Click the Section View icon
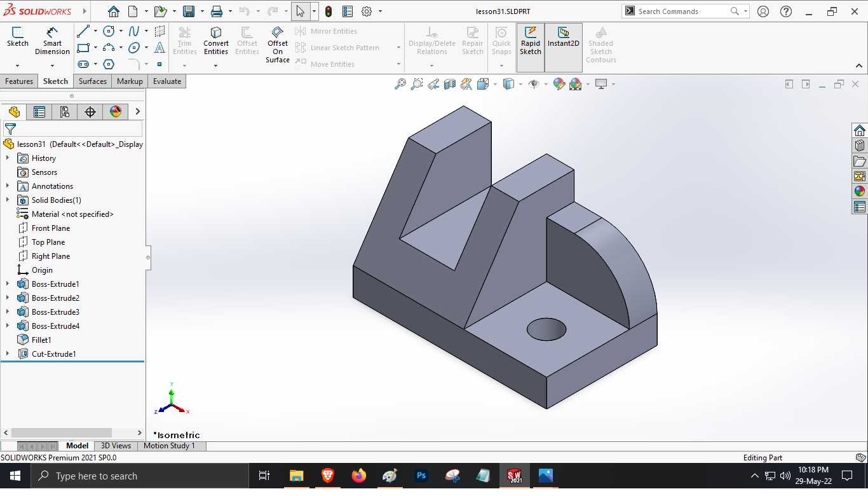Screen dimensions: 868x496 point(450,84)
